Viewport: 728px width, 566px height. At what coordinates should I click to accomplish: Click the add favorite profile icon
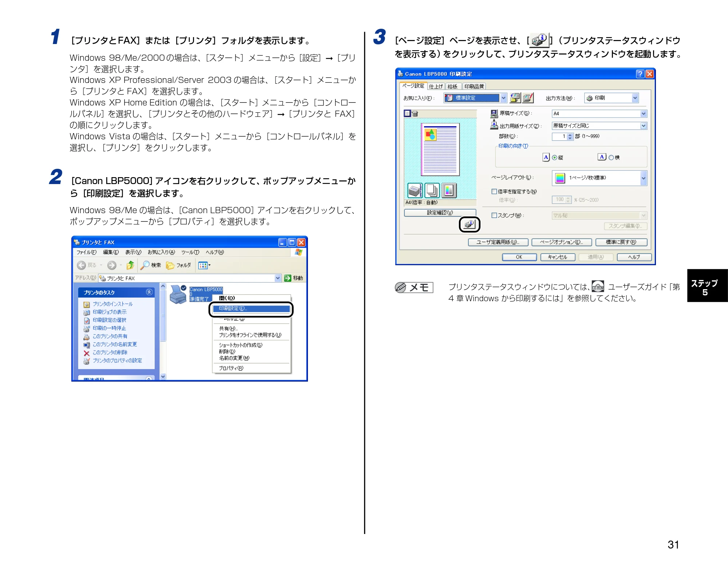pyautogui.click(x=515, y=97)
